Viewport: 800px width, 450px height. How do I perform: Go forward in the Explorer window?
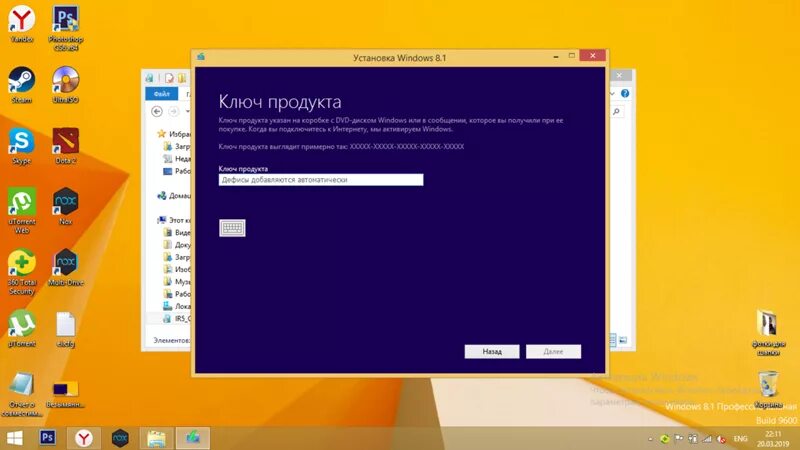coord(173,111)
